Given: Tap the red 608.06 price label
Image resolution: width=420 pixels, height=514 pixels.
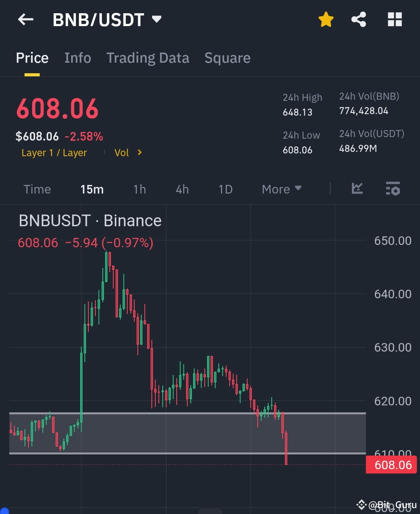Looking at the screenshot, I should (x=391, y=464).
